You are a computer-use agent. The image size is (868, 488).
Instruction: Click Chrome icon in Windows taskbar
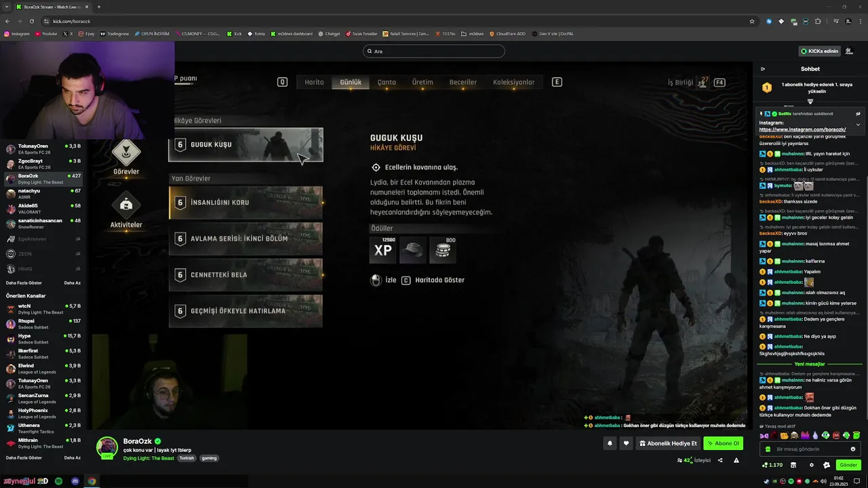92,481
